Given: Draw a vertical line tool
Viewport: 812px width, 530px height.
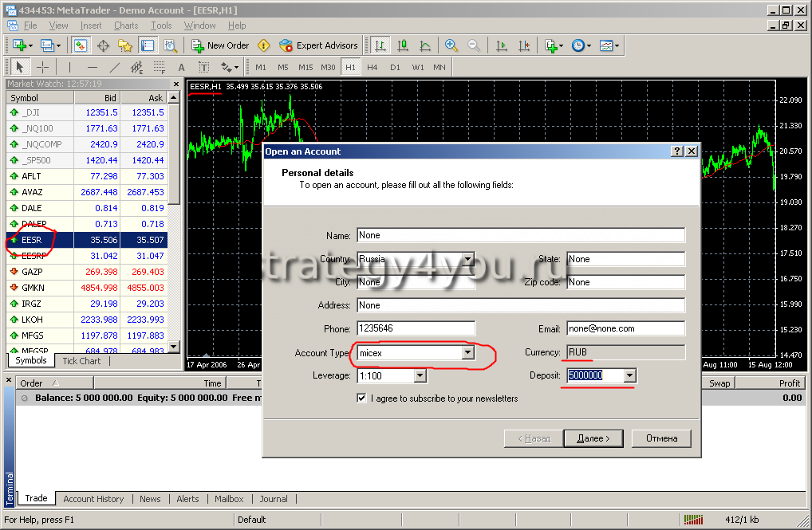Looking at the screenshot, I should (69, 67).
